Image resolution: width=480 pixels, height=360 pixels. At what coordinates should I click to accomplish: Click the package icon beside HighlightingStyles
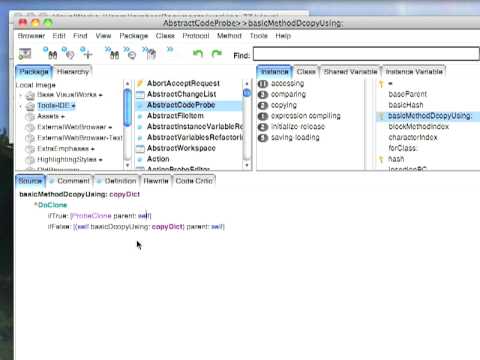[x=30, y=160]
